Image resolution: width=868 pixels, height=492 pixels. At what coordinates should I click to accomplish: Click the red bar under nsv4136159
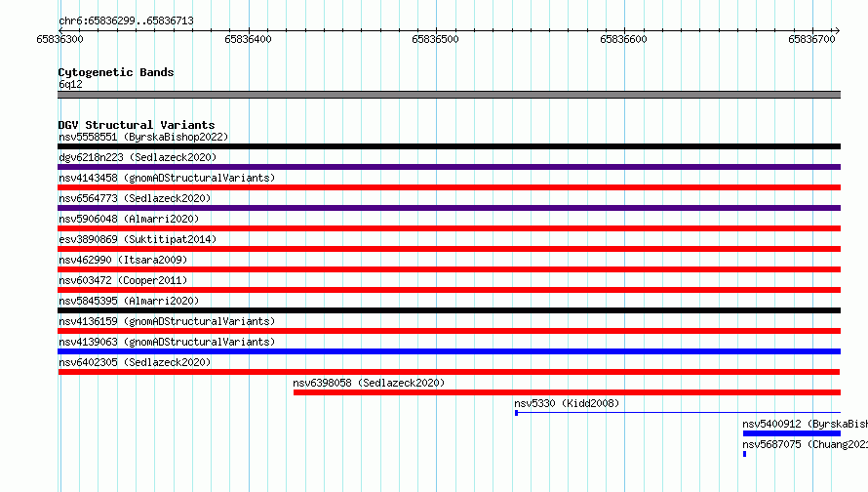coord(449,331)
